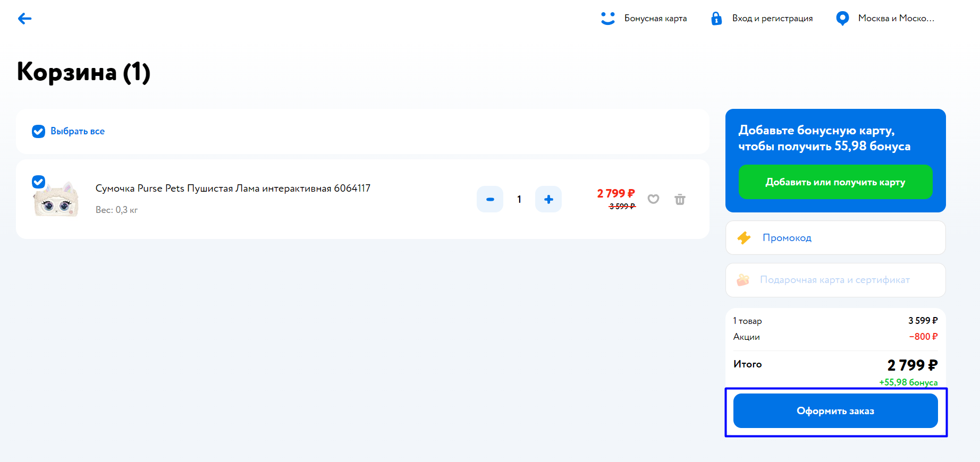Click the gift card icon
Viewport: 980px width, 462px height.
point(743,280)
